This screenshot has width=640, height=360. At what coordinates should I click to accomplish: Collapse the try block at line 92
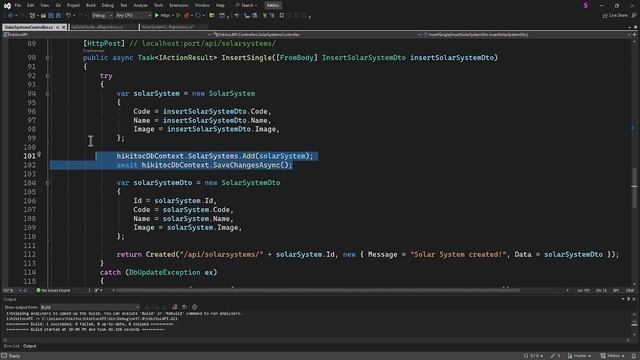47,76
